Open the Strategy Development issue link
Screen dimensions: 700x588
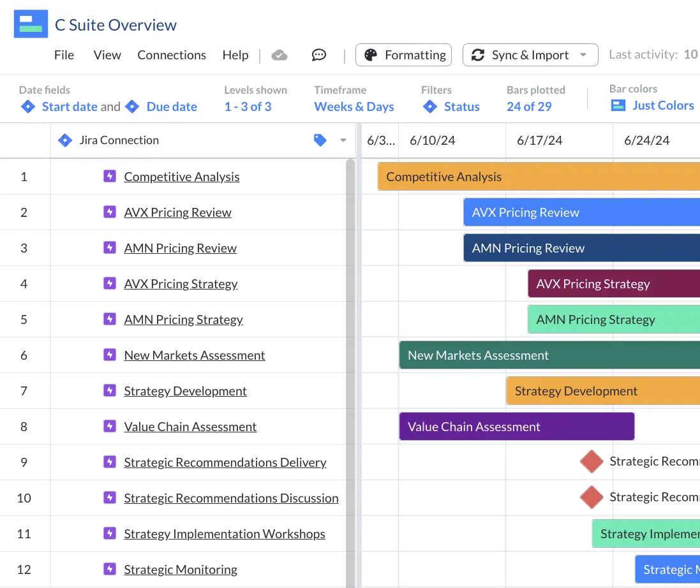click(x=185, y=391)
